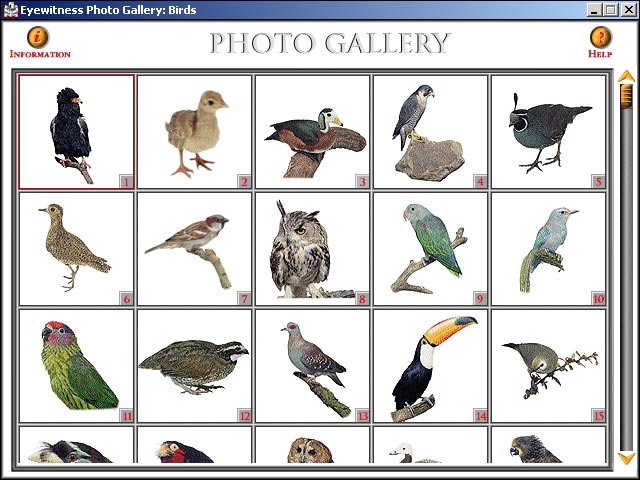Click the number 3 tag
The height and width of the screenshot is (480, 640).
362,182
